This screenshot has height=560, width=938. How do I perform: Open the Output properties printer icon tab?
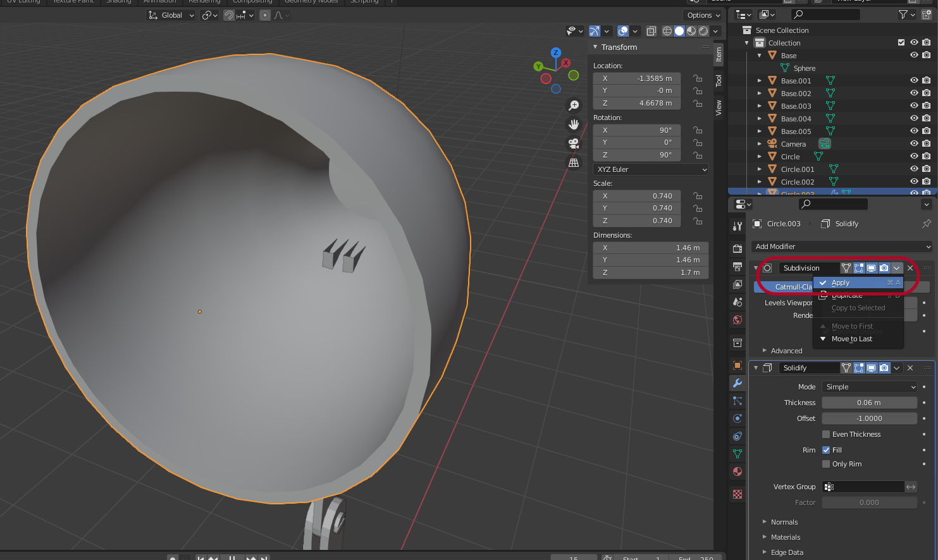(x=737, y=267)
